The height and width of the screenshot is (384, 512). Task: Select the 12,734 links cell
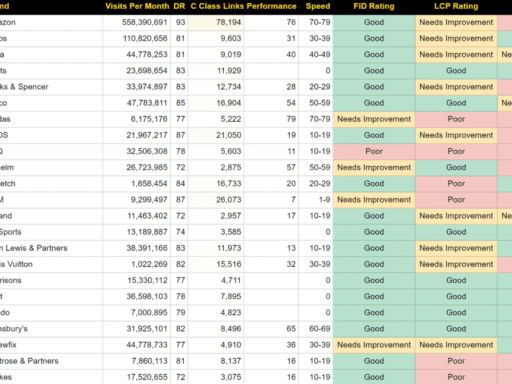tap(216, 87)
